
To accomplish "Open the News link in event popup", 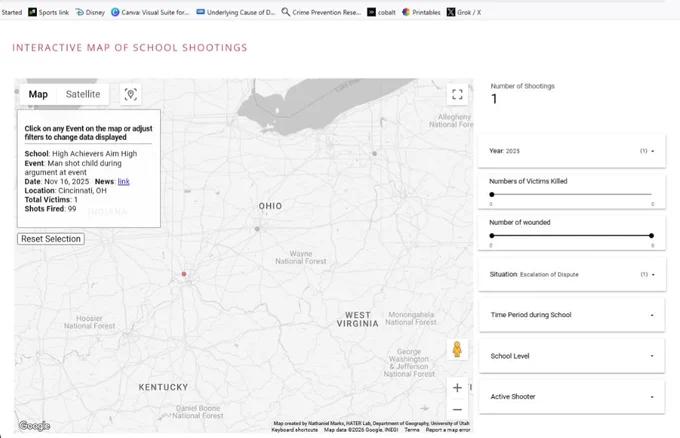I will [124, 182].
